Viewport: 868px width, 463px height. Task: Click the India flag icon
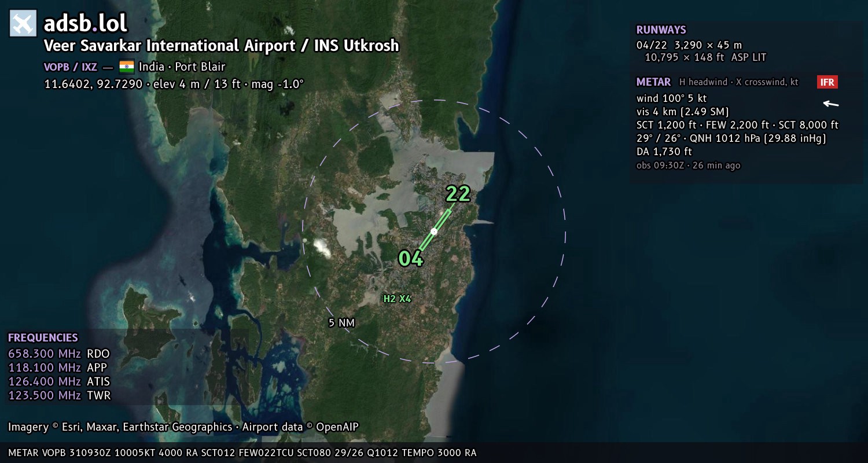(127, 67)
